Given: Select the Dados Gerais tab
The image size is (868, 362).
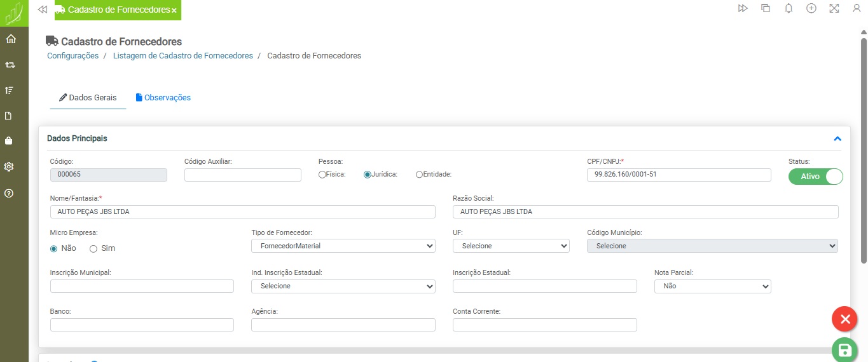Looking at the screenshot, I should 88,98.
